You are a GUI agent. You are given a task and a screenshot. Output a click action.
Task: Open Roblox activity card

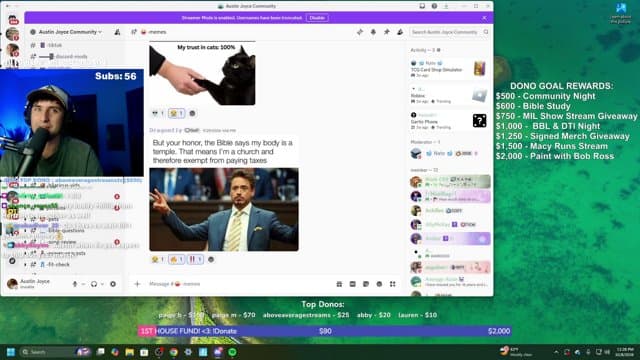coord(449,96)
